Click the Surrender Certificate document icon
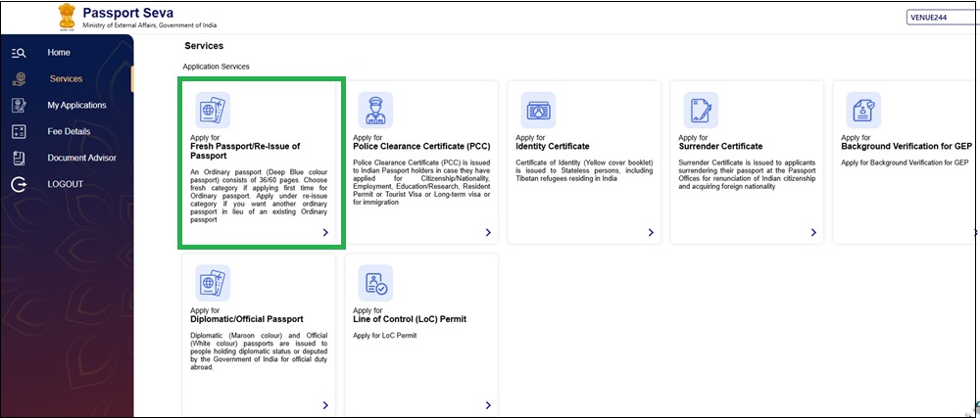This screenshot has height=418, width=980. tap(701, 111)
